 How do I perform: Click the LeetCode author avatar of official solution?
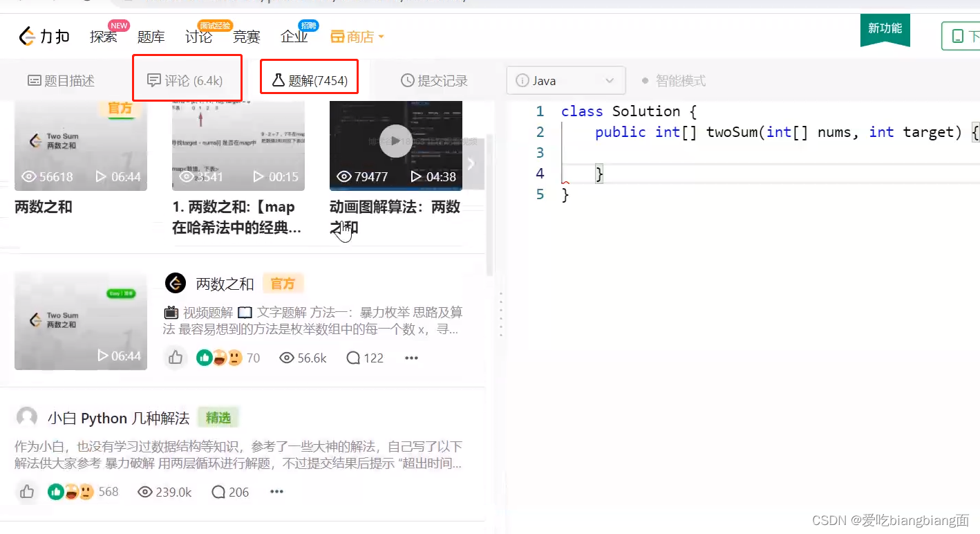coord(176,283)
